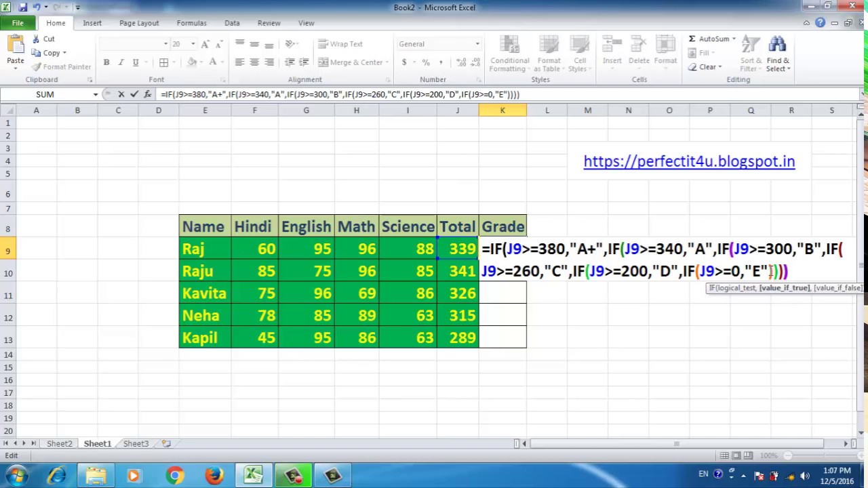Click the Borders icon
868x488 pixels.
(163, 62)
